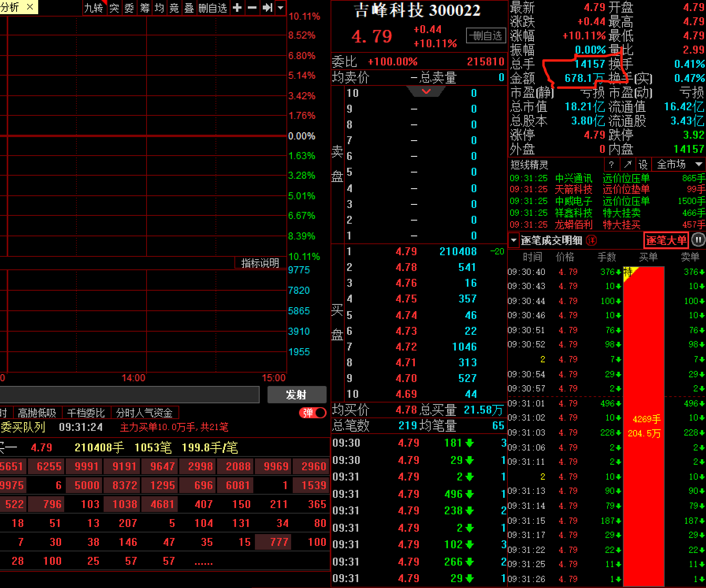Click the 9991 order queue cell
This screenshot has height=588, width=706.
tap(84, 466)
